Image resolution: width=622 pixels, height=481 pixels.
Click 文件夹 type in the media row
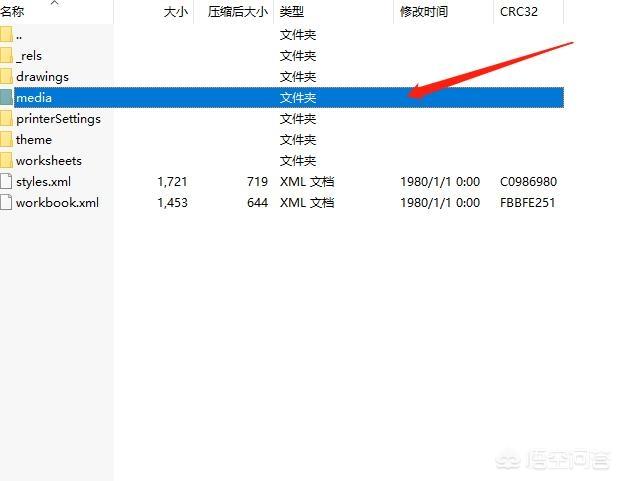[x=298, y=98]
